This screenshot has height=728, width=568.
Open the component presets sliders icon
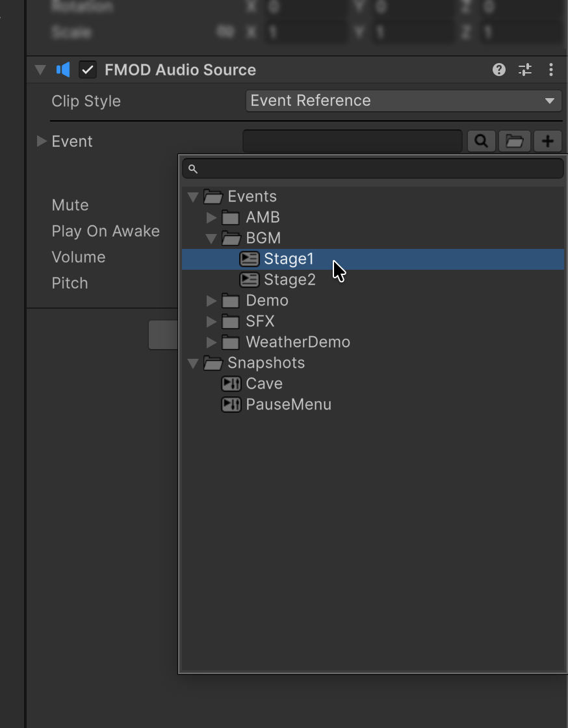coord(525,70)
